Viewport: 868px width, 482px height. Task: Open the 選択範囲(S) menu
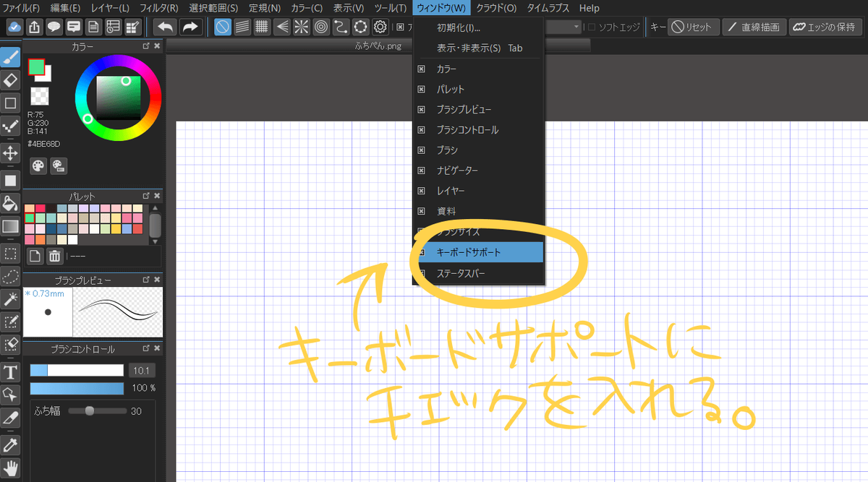click(213, 8)
